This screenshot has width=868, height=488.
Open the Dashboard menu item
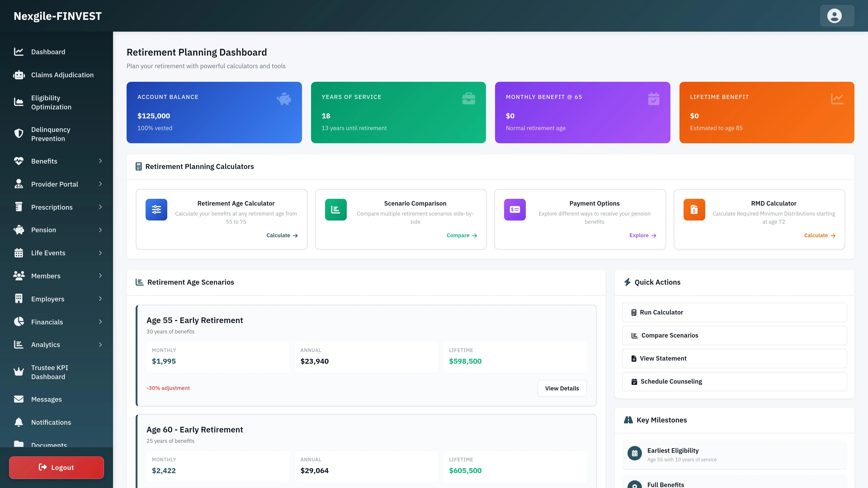[x=48, y=52]
